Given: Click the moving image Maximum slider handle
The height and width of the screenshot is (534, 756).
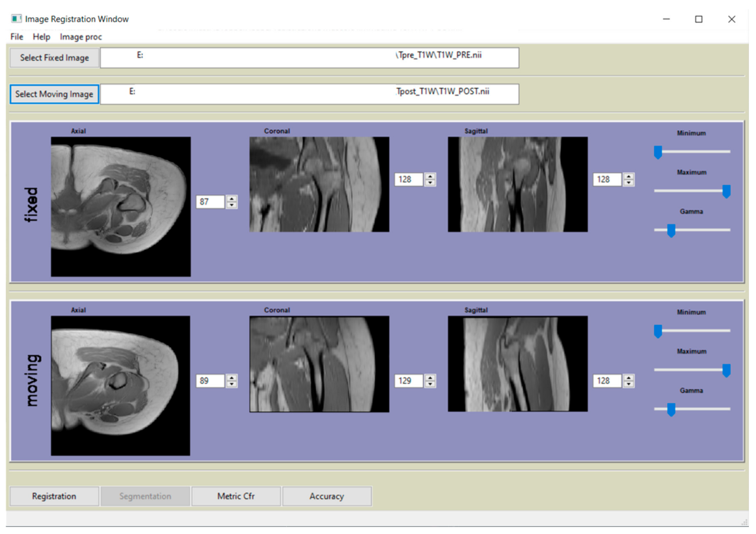Looking at the screenshot, I should coord(726,370).
